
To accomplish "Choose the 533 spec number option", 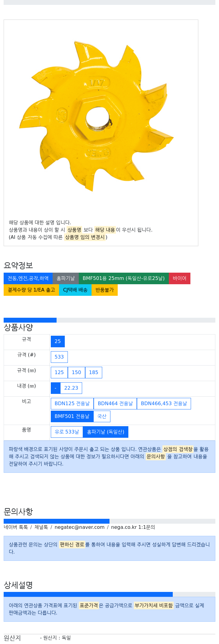I will (x=59, y=357).
